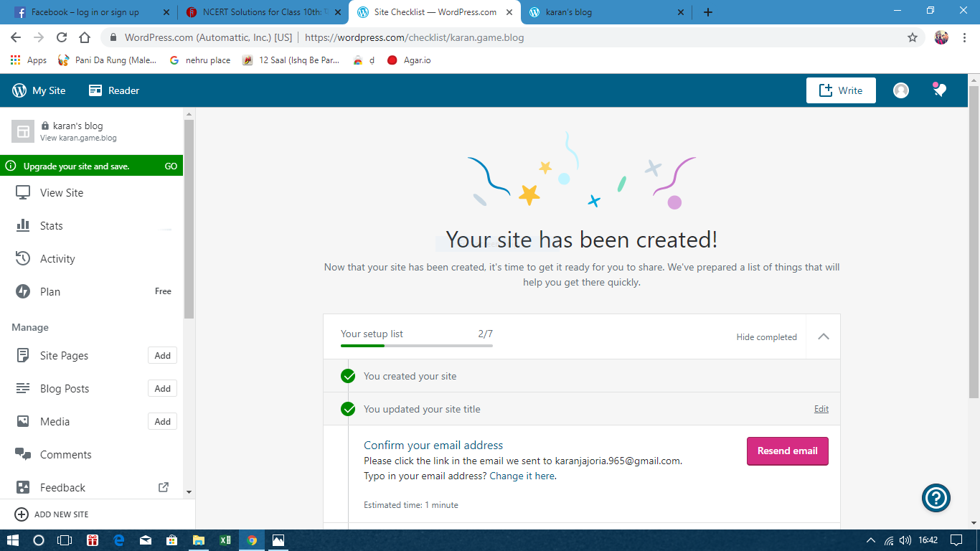Click the setup list progress bar
The width and height of the screenshot is (980, 551).
click(416, 346)
